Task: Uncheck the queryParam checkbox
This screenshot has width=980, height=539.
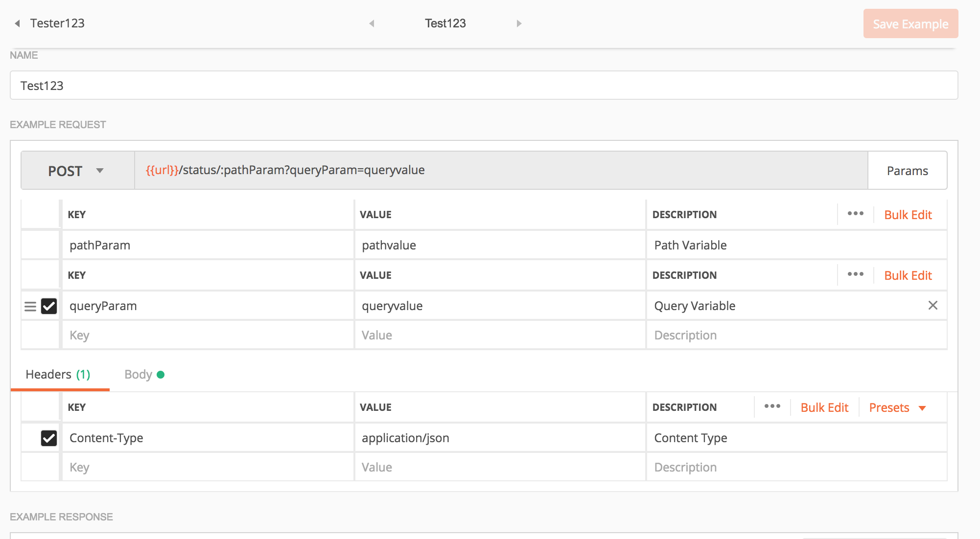Action: click(48, 307)
